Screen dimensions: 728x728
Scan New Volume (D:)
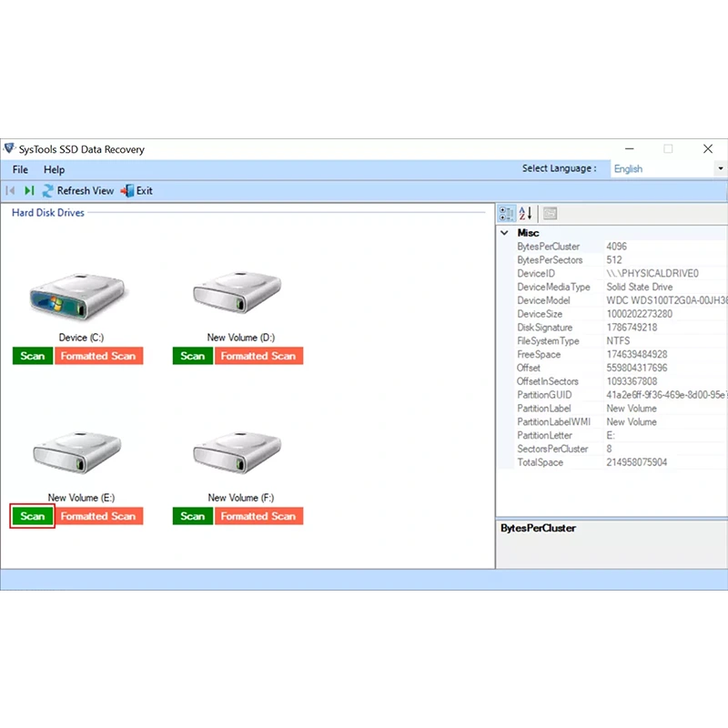pyautogui.click(x=193, y=356)
